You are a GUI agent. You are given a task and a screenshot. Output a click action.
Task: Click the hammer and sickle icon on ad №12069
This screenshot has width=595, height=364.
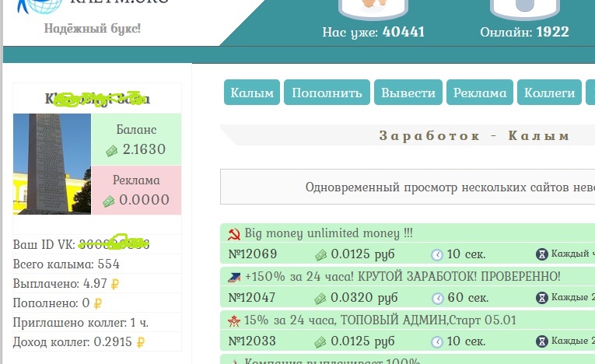[233, 233]
